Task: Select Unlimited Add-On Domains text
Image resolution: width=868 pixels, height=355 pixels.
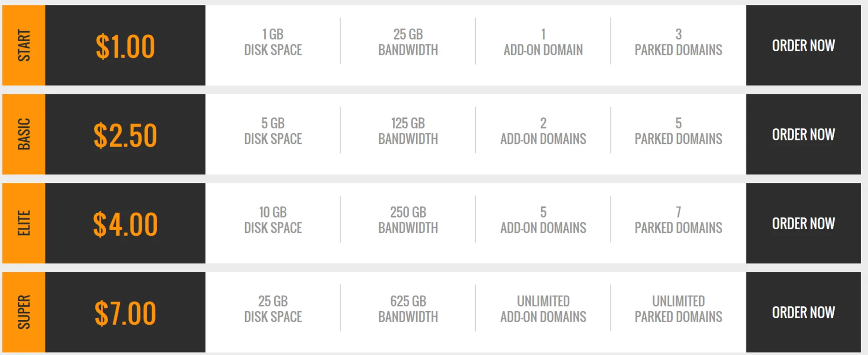Action: pos(543,309)
